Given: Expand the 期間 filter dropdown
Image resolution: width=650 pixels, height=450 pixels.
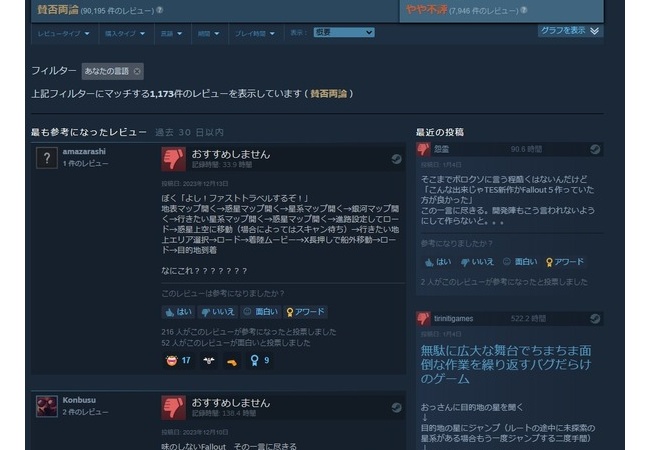Looking at the screenshot, I should (209, 34).
